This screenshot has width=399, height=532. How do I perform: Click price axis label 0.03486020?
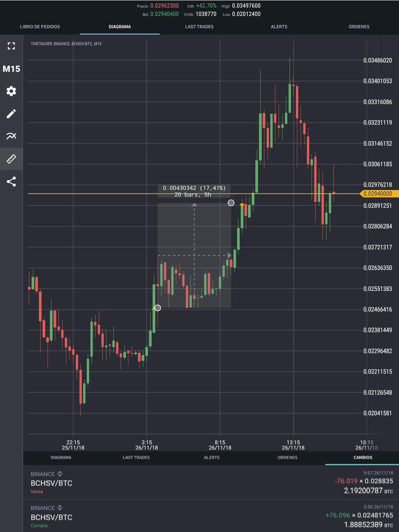[x=378, y=60]
